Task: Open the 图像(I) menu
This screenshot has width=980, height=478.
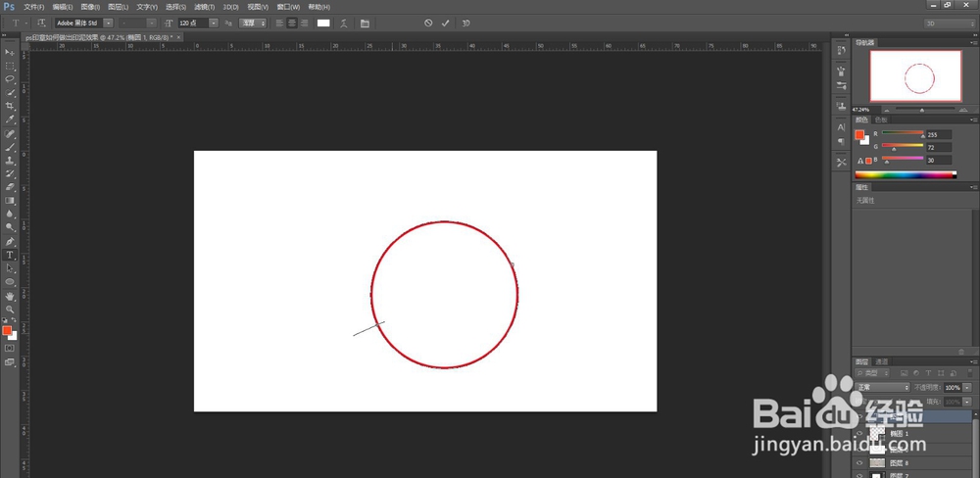Action: click(x=90, y=7)
